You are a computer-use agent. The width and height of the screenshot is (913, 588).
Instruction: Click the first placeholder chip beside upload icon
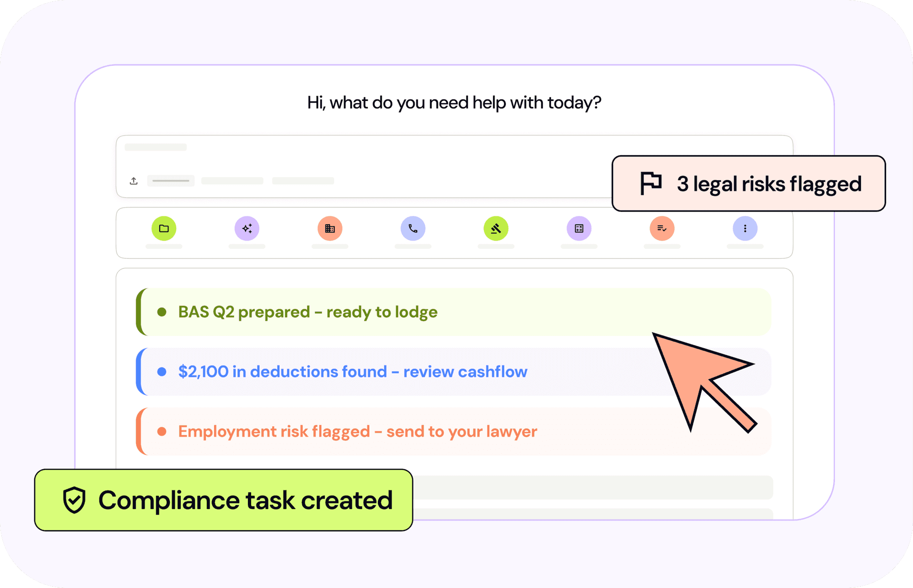pos(171,181)
